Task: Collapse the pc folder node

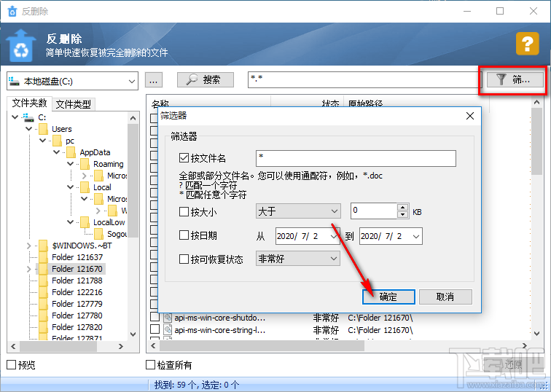Action: pos(42,141)
